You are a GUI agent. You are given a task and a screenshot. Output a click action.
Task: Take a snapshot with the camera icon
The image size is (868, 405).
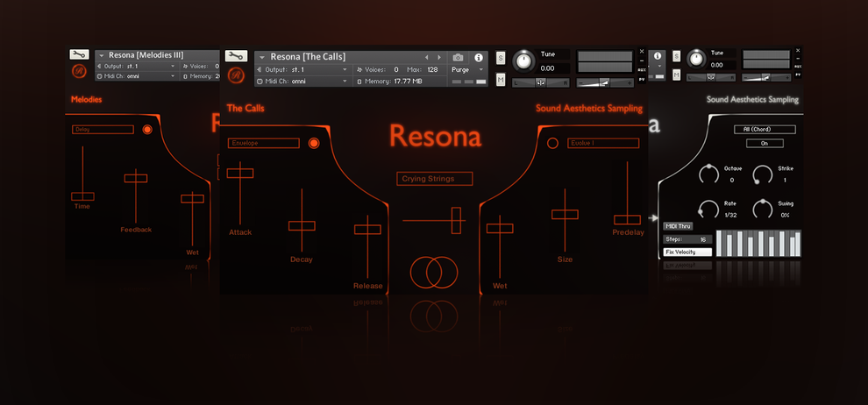[458, 58]
